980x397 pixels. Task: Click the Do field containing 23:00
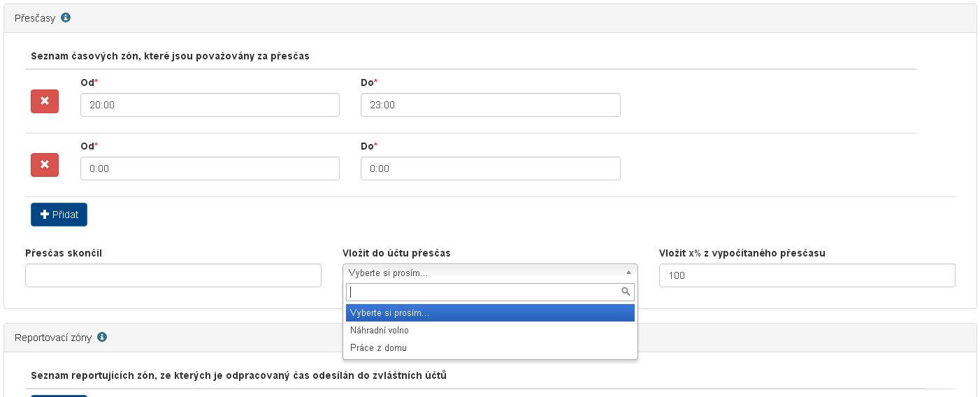click(x=490, y=105)
